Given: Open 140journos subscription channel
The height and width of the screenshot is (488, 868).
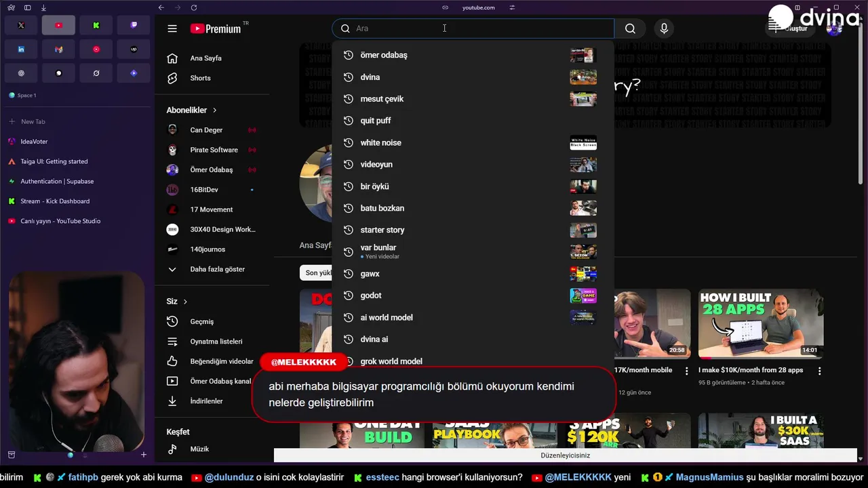Looking at the screenshot, I should pyautogui.click(x=212, y=249).
